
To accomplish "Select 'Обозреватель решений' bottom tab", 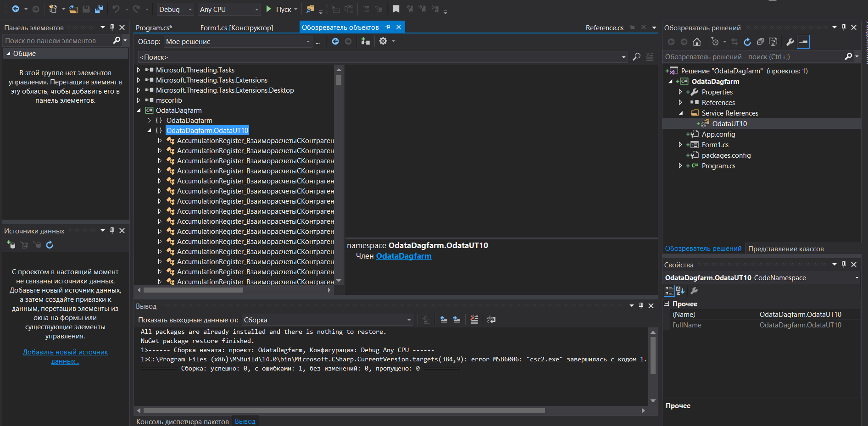I will point(703,249).
